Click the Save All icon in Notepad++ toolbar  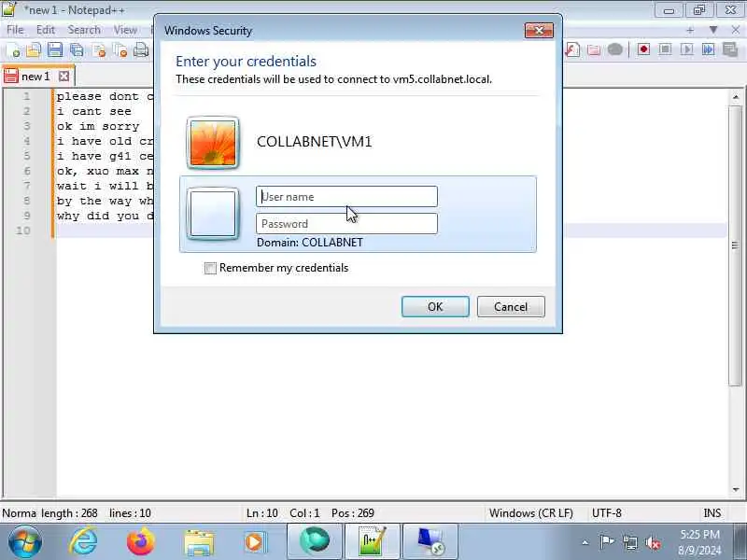pos(77,49)
